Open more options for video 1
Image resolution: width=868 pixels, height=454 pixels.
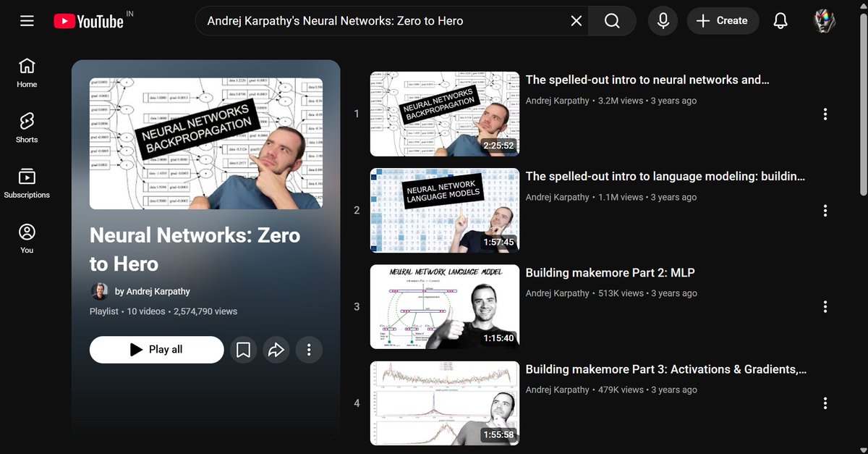pyautogui.click(x=825, y=114)
